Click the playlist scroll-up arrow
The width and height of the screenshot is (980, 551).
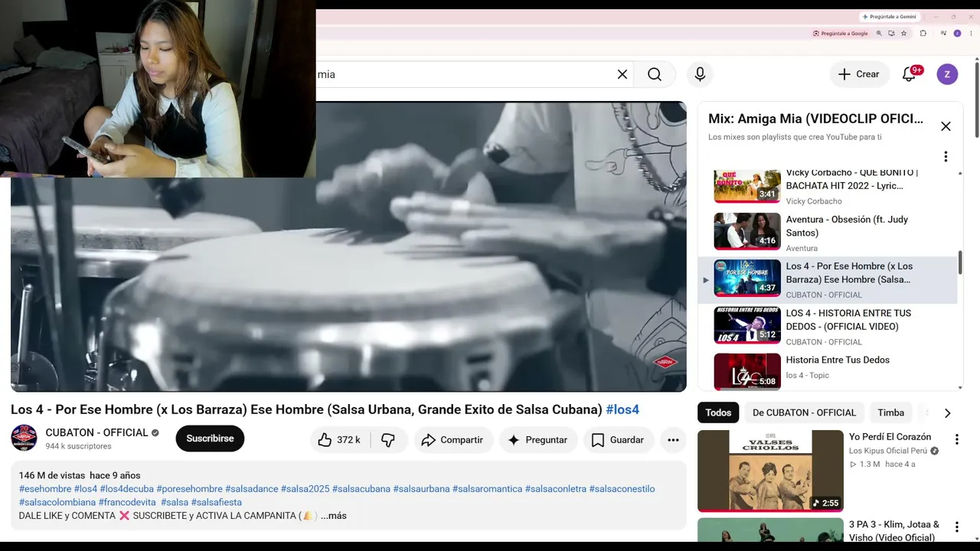coord(960,173)
